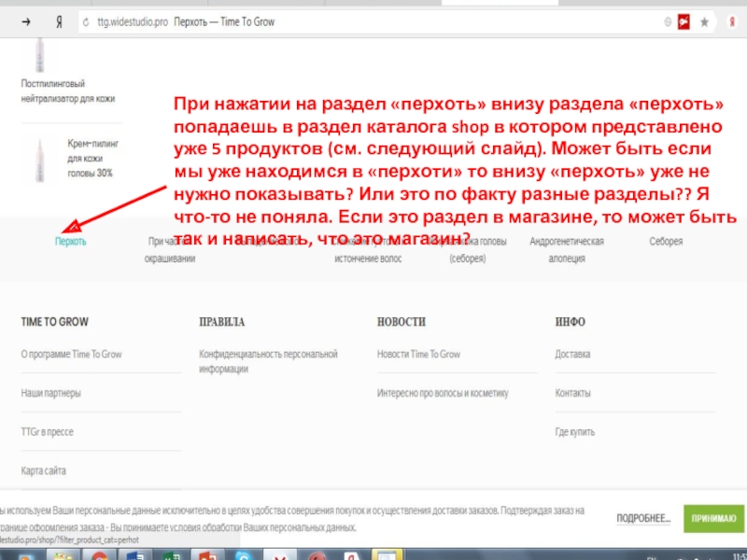Image resolution: width=747 pixels, height=560 pixels.
Task: Select the 'Андрогенетическая алопеция' category
Action: click(567, 249)
